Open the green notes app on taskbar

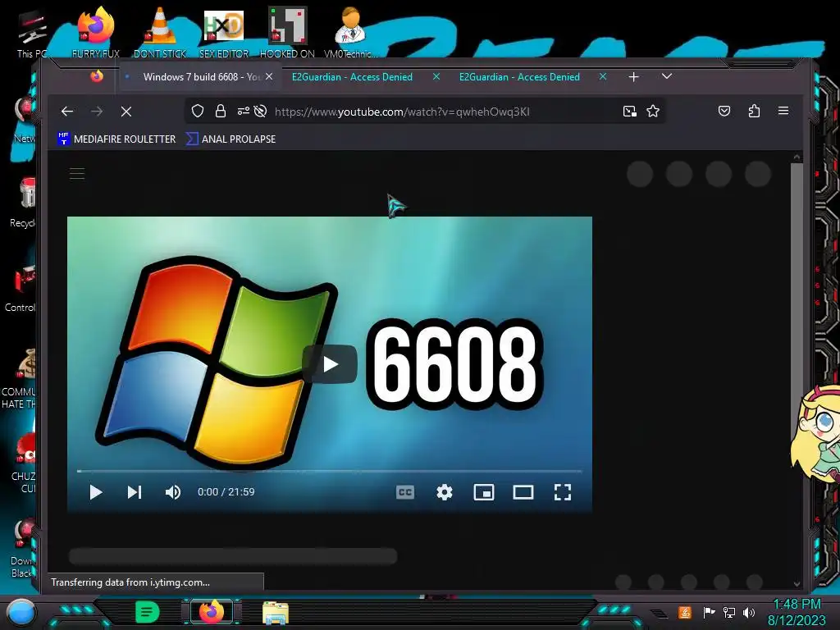coord(147,612)
